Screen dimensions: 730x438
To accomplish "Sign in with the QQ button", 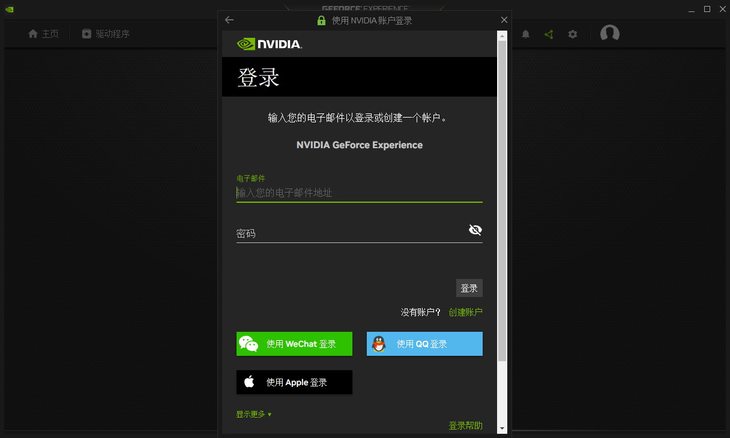I will (425, 344).
